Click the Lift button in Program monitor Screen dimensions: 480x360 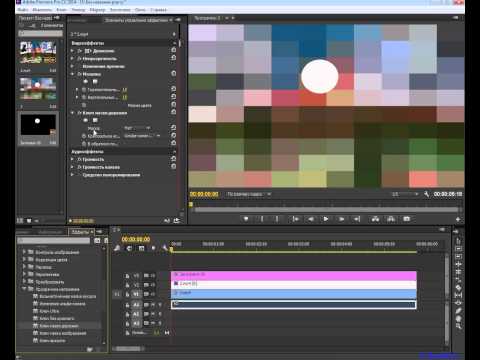pyautogui.click(x=375, y=219)
